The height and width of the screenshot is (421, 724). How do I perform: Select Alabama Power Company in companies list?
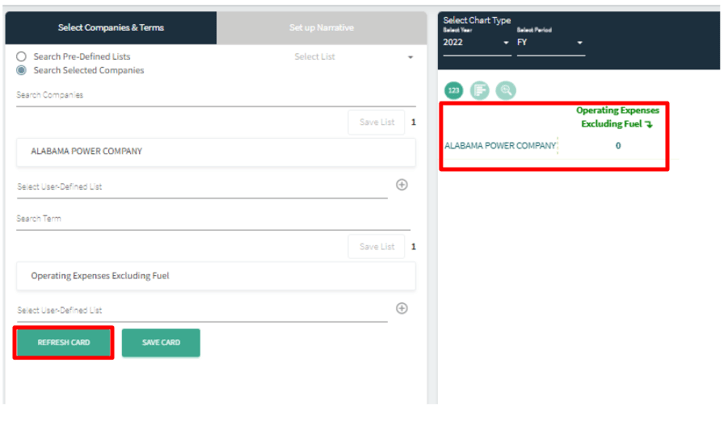click(216, 152)
